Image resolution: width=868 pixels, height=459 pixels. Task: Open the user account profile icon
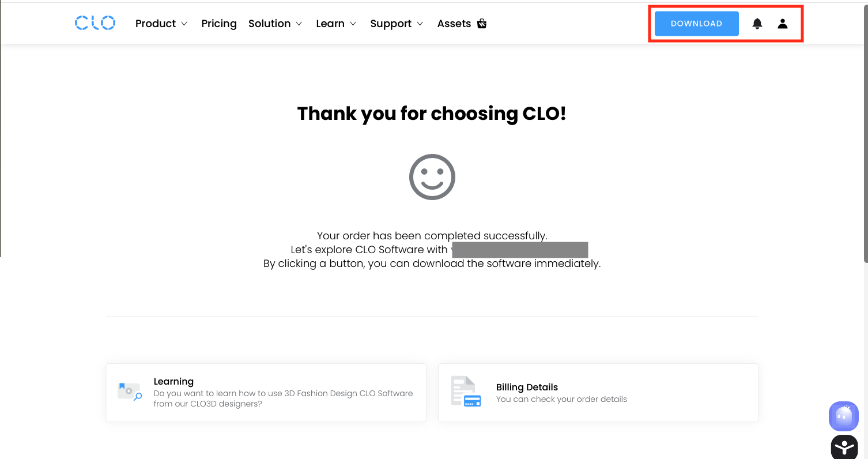point(783,24)
